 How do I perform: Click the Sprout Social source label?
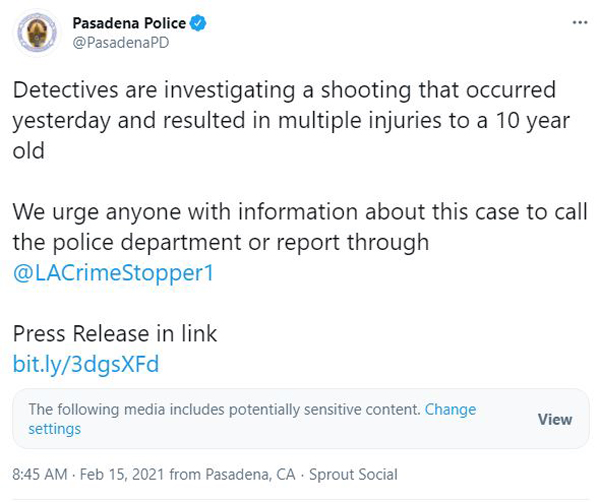(353, 474)
